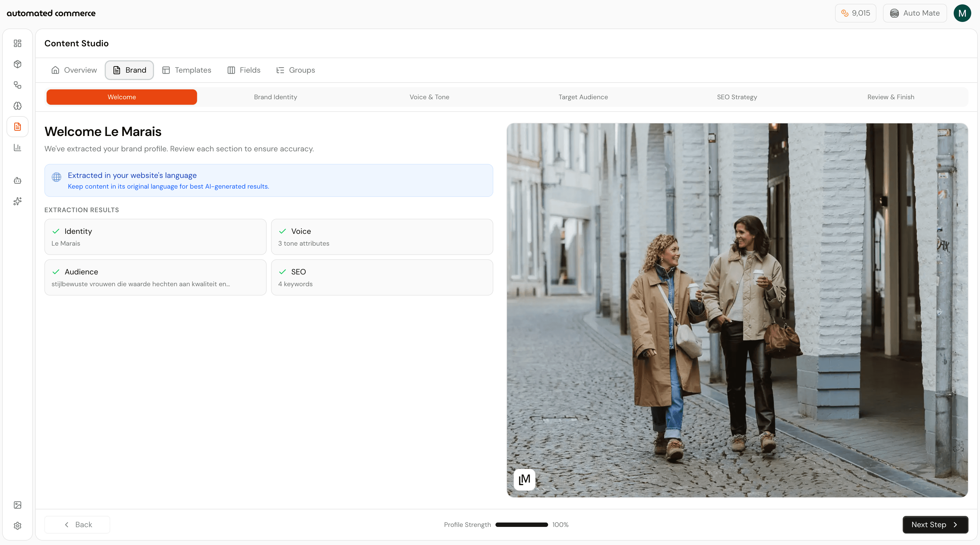Open the products cube icon in sidebar
This screenshot has width=980, height=545.
coord(18,64)
